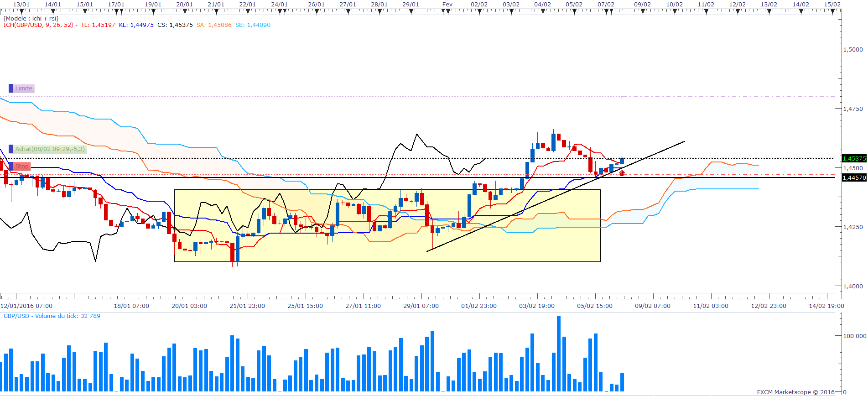Click the SB: 1,44090 Senkou B value
This screenshot has width=868, height=396.
pyautogui.click(x=253, y=25)
